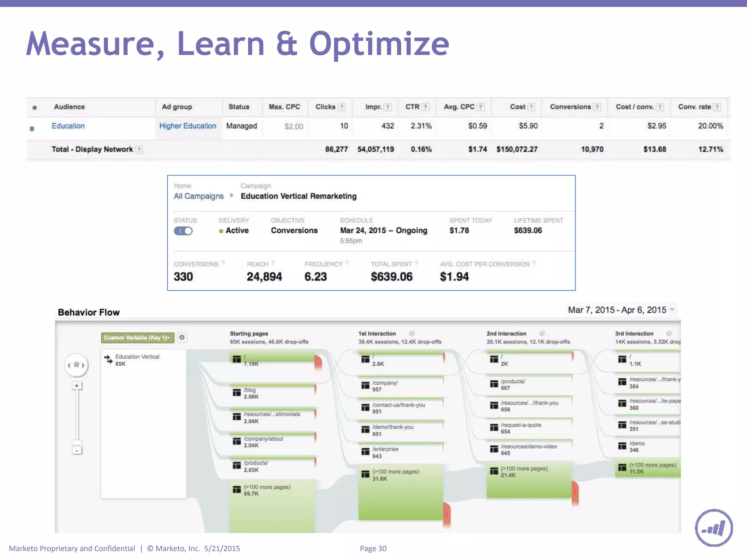
Task: Click the Total Spent metric help icon
Action: [416, 263]
